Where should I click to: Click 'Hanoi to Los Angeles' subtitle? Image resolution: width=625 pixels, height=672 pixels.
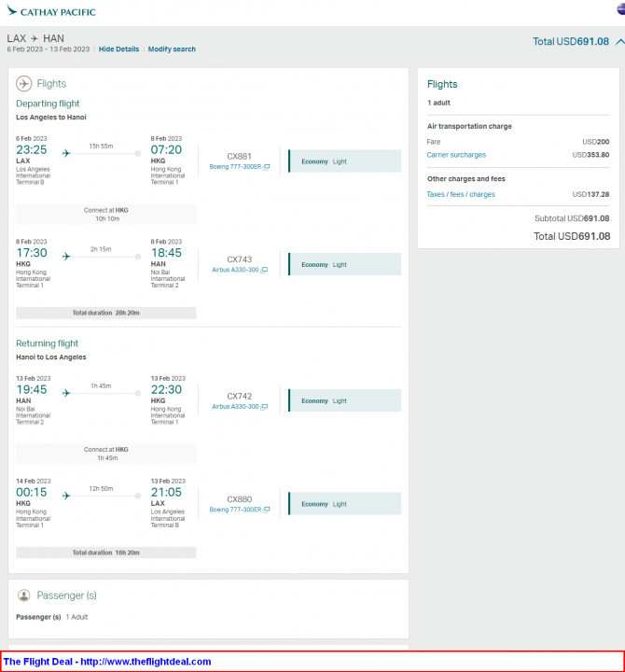[x=51, y=357]
